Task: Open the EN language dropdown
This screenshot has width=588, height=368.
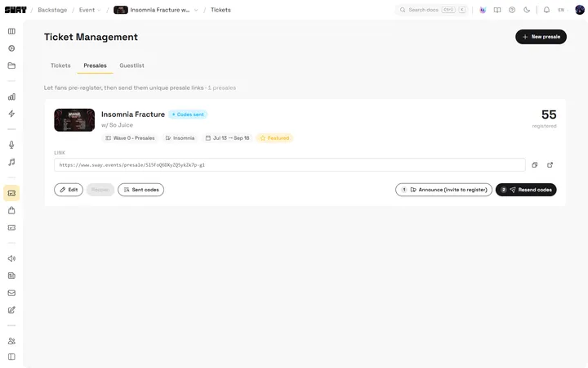Action: click(563, 10)
